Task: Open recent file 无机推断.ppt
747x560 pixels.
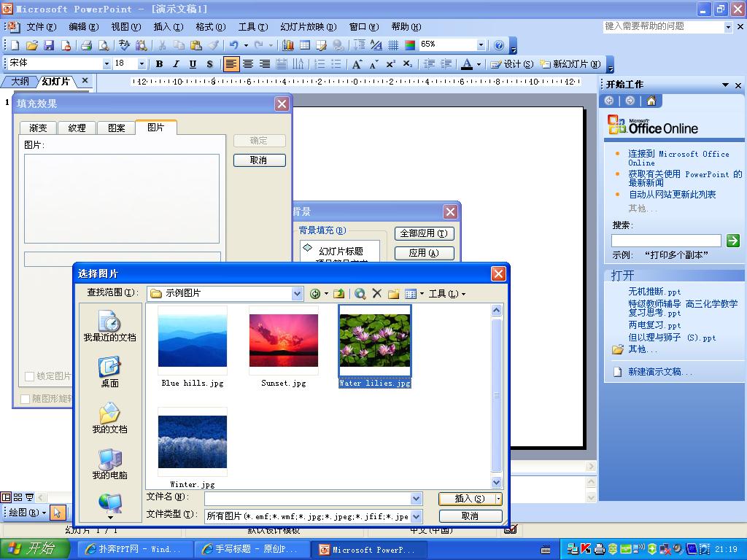Action: click(x=654, y=292)
